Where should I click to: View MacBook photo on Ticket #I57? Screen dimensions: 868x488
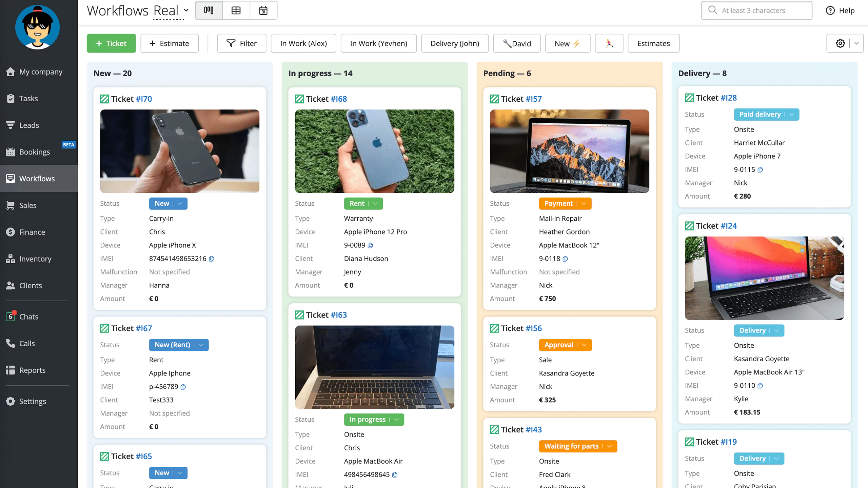570,151
